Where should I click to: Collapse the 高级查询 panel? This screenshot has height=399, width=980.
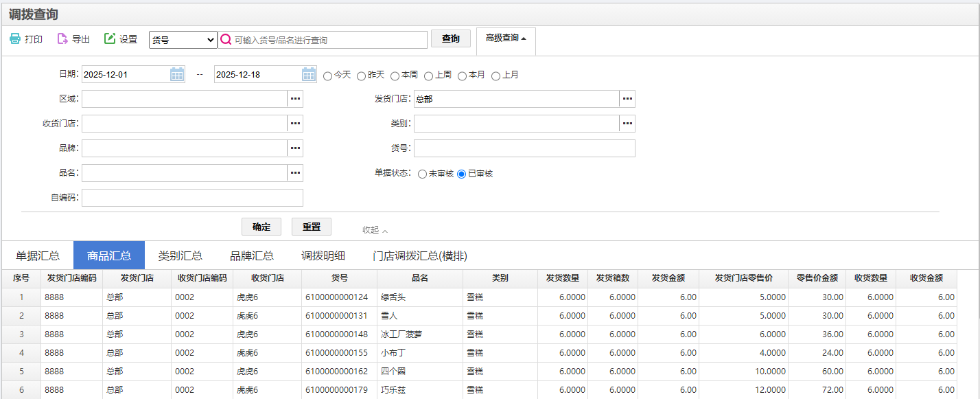[506, 38]
